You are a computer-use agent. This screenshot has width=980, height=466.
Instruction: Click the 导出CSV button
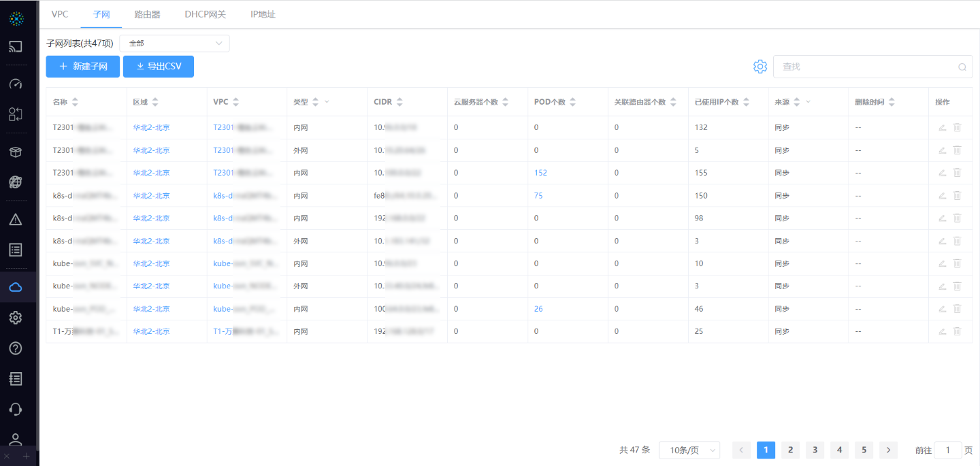tap(159, 67)
